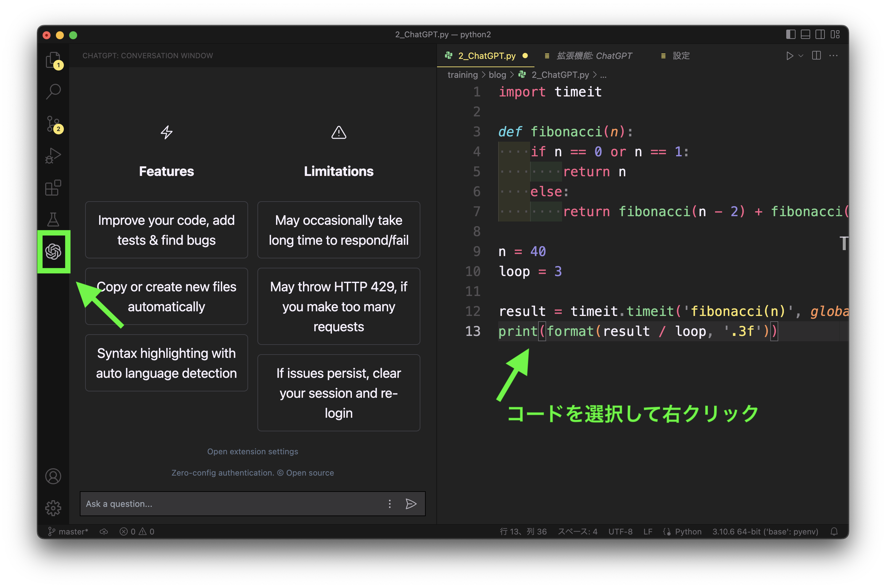Click 2_ChatGPT.py breadcrumb segment
The height and width of the screenshot is (588, 886).
click(x=559, y=75)
